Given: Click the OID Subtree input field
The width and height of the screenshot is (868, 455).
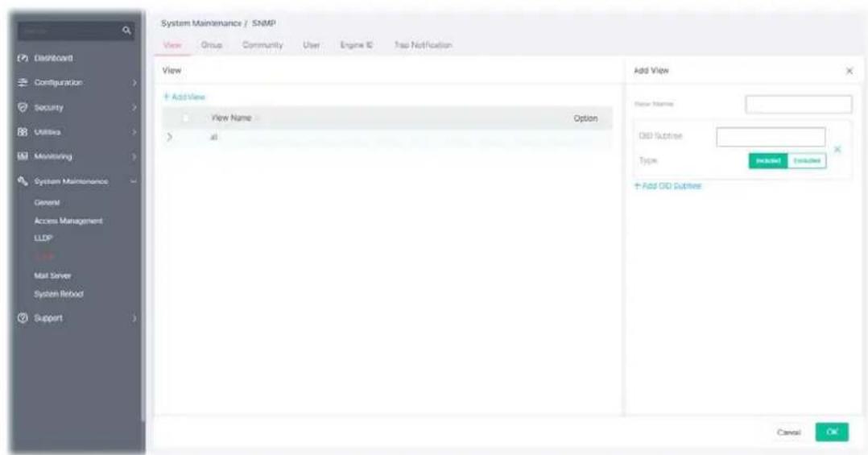Looking at the screenshot, I should click(x=771, y=137).
